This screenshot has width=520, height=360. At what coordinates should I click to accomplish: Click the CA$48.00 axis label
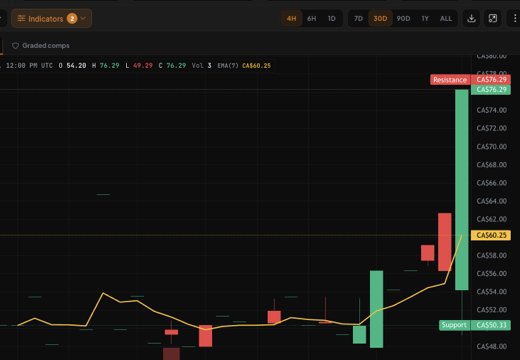(491, 346)
